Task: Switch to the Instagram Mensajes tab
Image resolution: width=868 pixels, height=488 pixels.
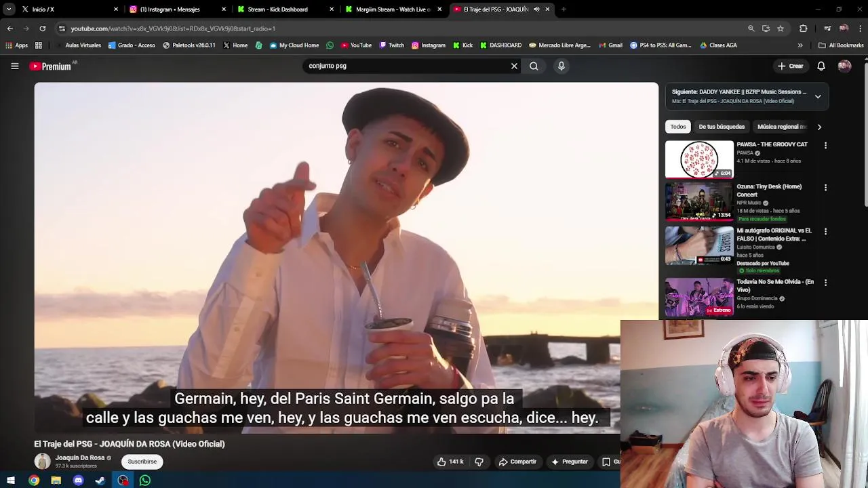Action: (178, 9)
